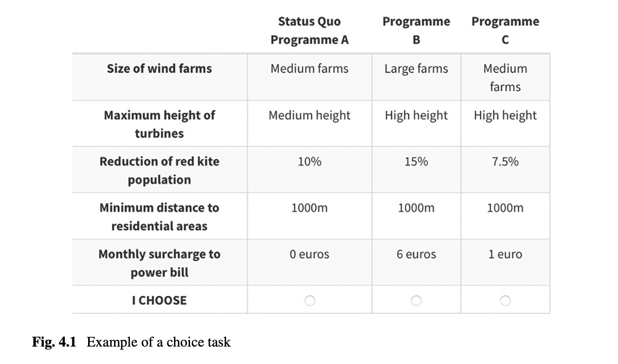Select the Status Quo Programme A radio button
The image size is (618, 364).
coord(309,301)
